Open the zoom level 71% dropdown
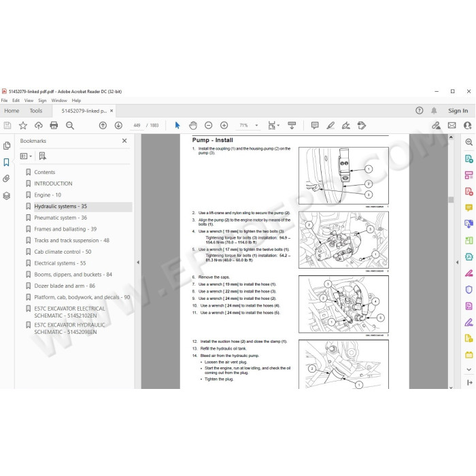The width and height of the screenshot is (476, 476). click(257, 125)
